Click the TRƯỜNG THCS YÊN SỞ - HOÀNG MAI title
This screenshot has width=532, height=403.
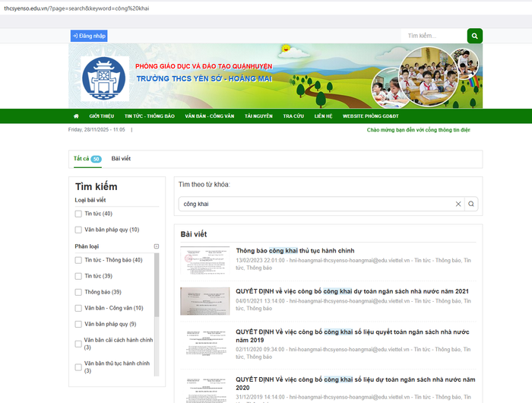click(204, 78)
